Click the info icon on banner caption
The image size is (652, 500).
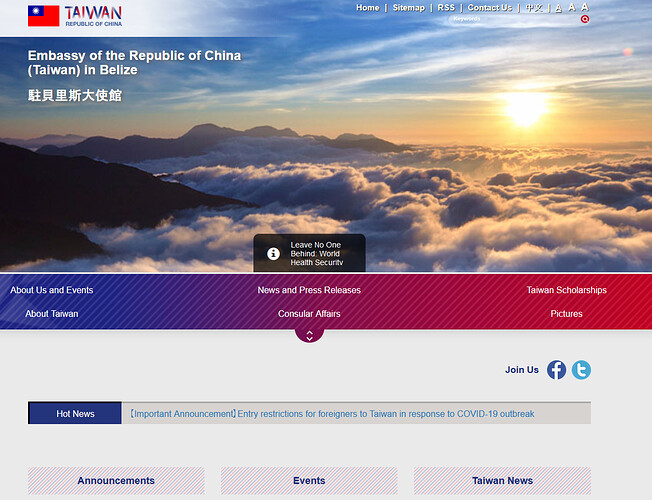click(x=273, y=254)
